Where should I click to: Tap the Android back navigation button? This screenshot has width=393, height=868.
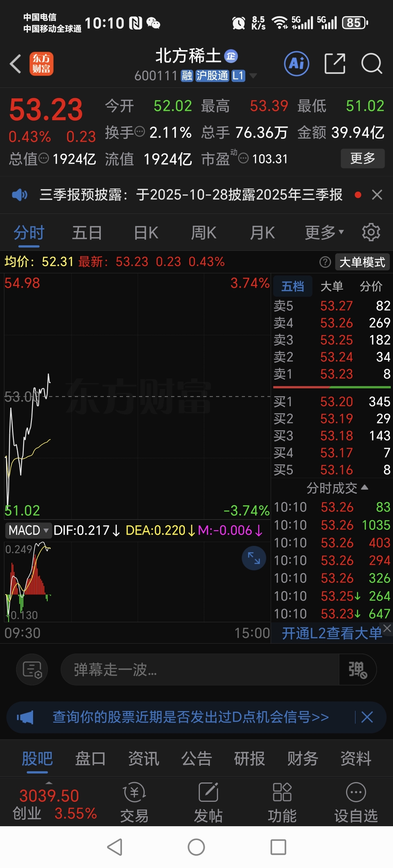click(115, 847)
